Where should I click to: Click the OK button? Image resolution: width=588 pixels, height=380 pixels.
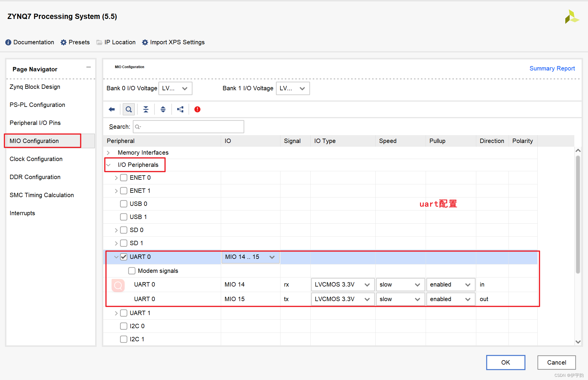click(505, 363)
